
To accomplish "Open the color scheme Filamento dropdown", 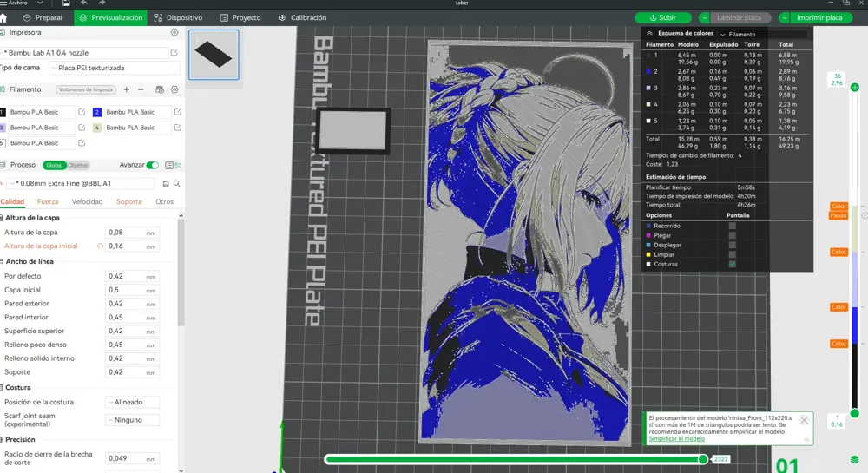I will 762,35.
